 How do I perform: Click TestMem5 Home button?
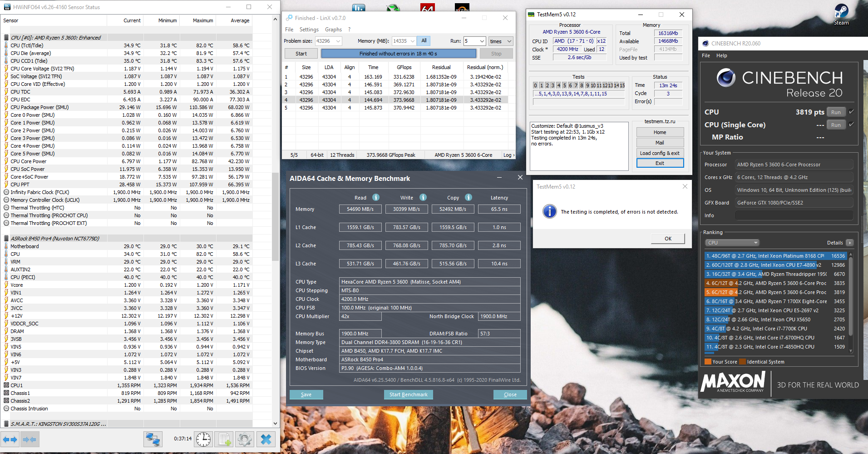point(660,132)
